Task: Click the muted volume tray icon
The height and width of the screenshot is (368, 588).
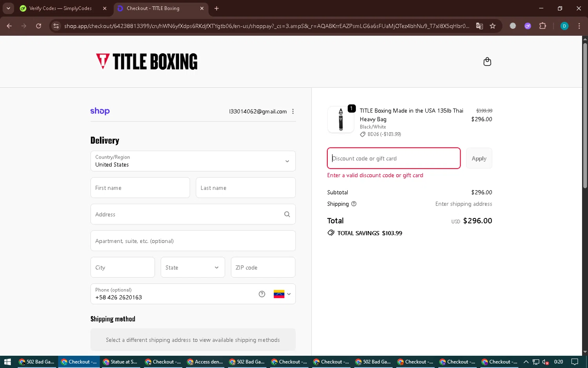Action: (545, 362)
